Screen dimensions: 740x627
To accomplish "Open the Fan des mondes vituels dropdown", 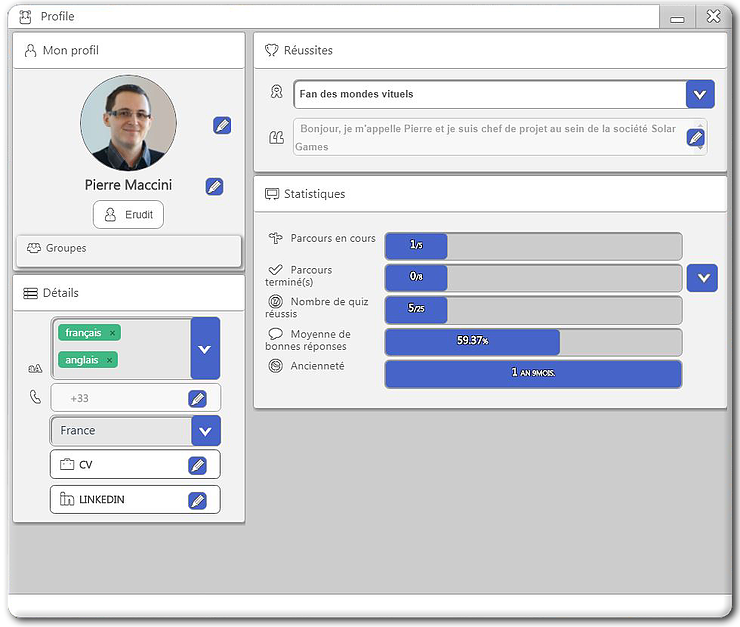I will tap(700, 94).
